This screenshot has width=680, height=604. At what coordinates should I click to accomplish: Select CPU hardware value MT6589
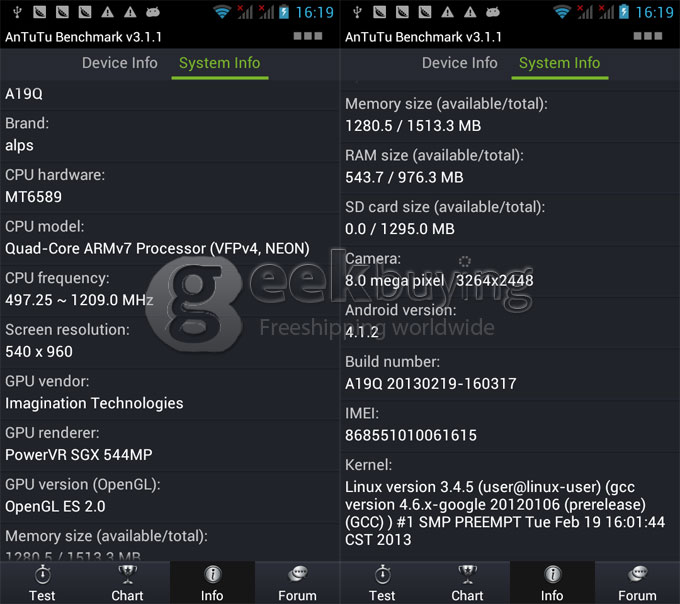click(x=33, y=197)
